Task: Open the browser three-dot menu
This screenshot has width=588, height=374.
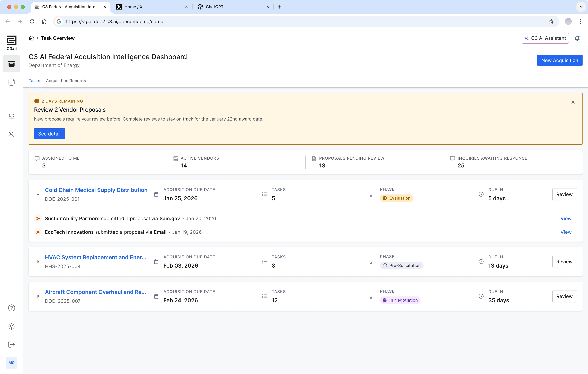Action: 581,21
